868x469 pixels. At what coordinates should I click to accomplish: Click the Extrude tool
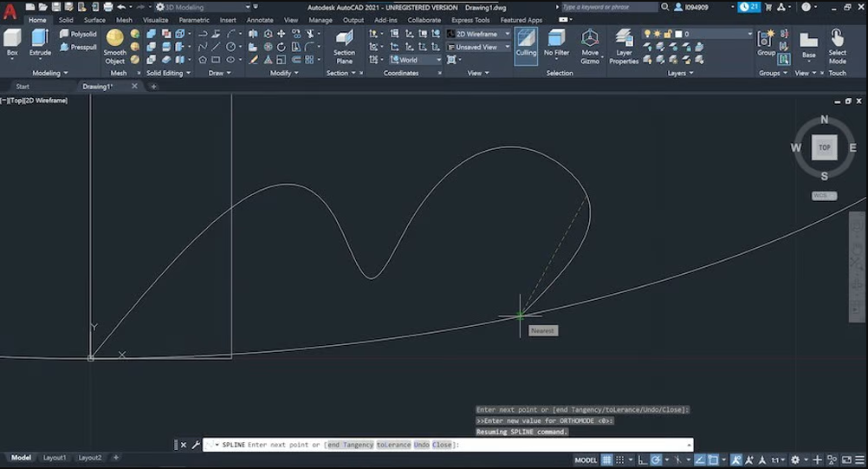pos(40,42)
